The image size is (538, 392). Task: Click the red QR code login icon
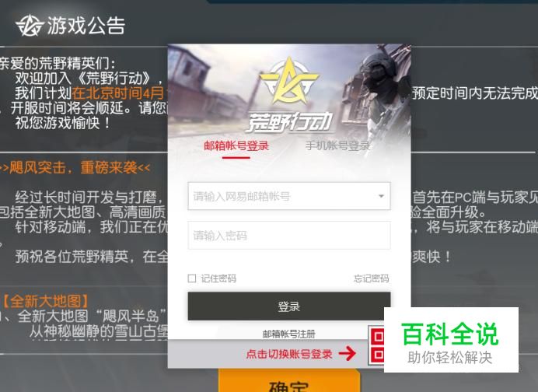(x=376, y=345)
